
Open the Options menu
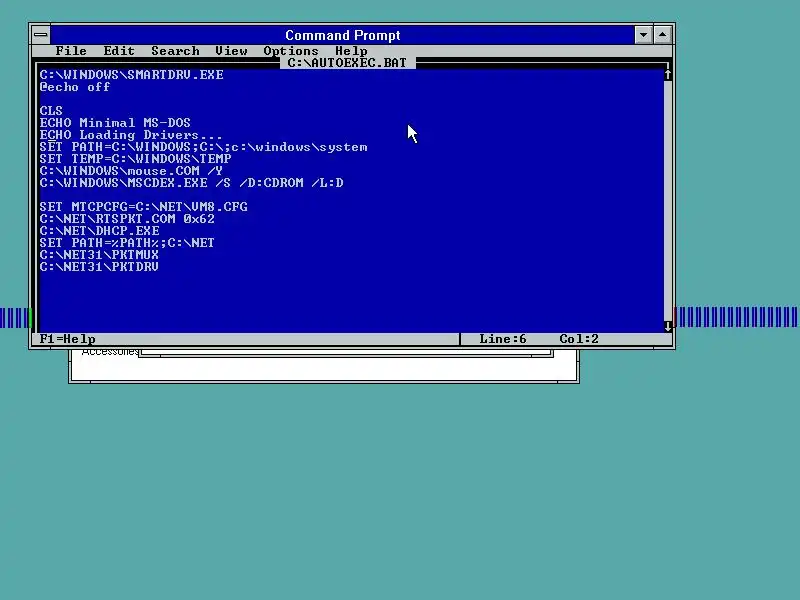point(291,51)
